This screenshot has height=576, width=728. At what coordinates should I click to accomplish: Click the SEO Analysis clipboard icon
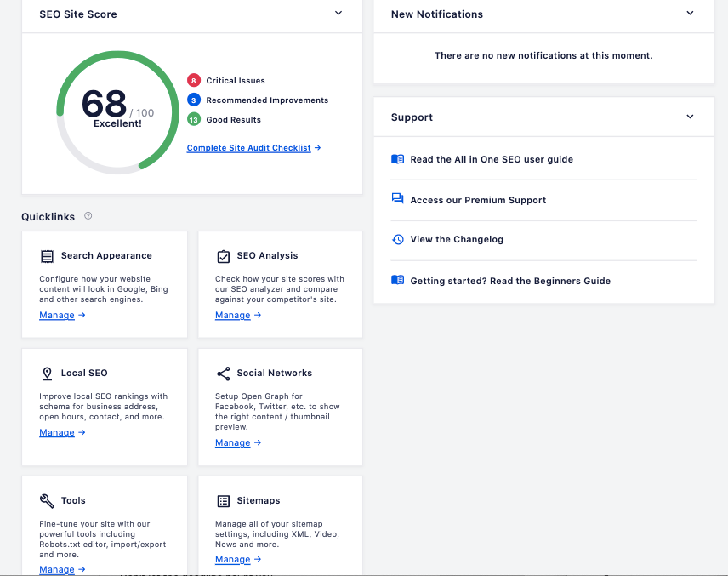tap(224, 256)
